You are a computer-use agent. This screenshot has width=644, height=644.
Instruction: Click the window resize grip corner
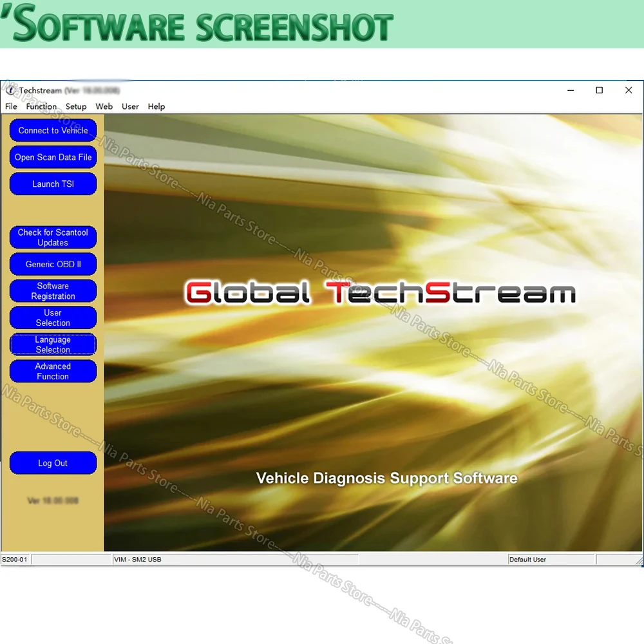(x=639, y=561)
